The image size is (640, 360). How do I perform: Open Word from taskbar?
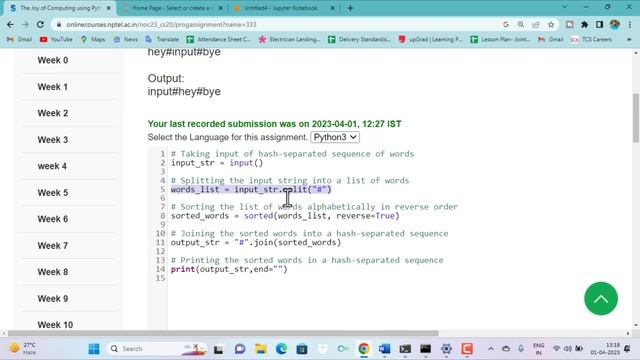click(x=384, y=349)
